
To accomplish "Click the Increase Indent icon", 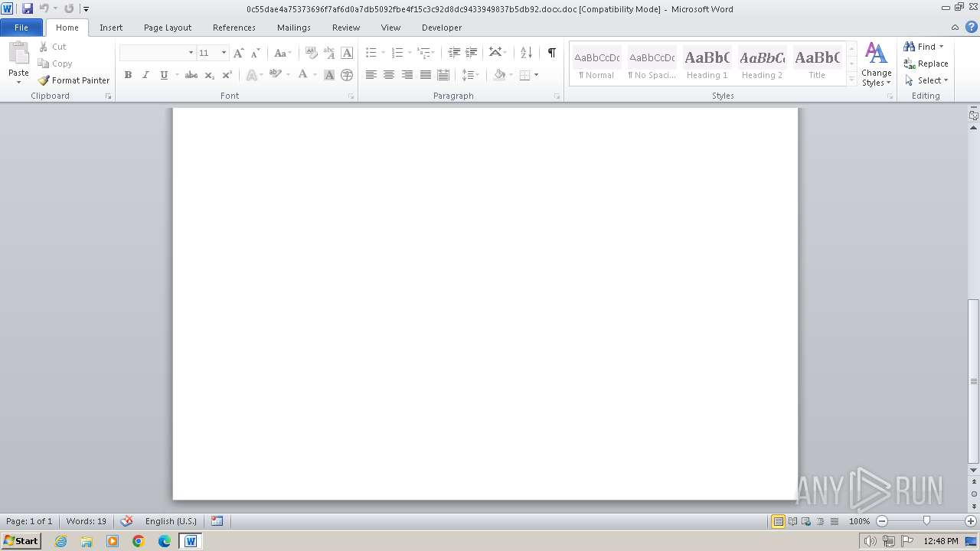I will click(472, 53).
